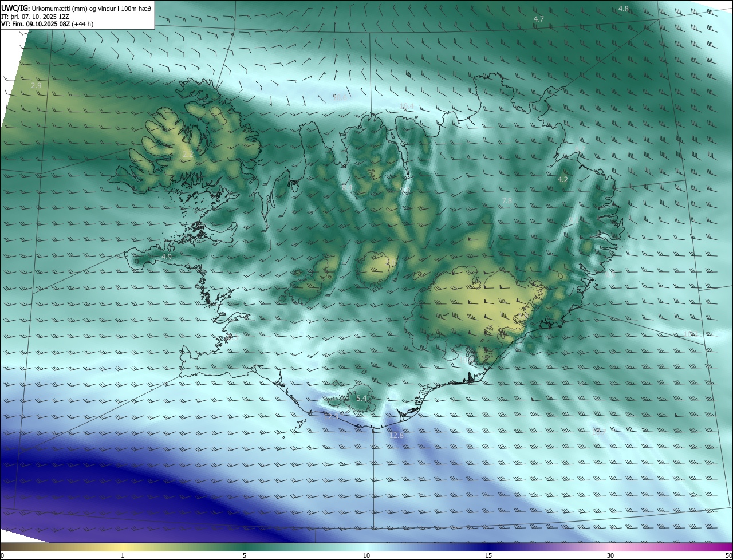Click the 4.8 value label on the map
Viewport: 733px width, 560px height.
[624, 9]
